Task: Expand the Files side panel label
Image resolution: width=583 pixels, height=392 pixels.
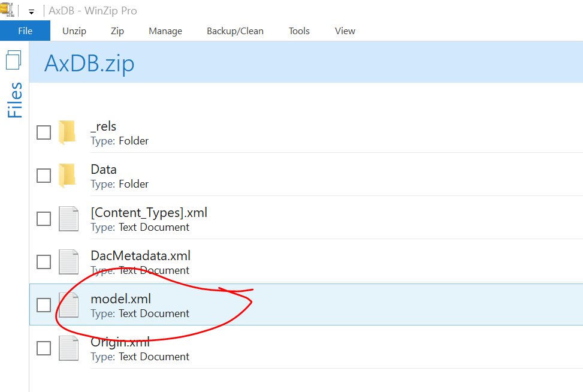Action: pyautogui.click(x=14, y=100)
